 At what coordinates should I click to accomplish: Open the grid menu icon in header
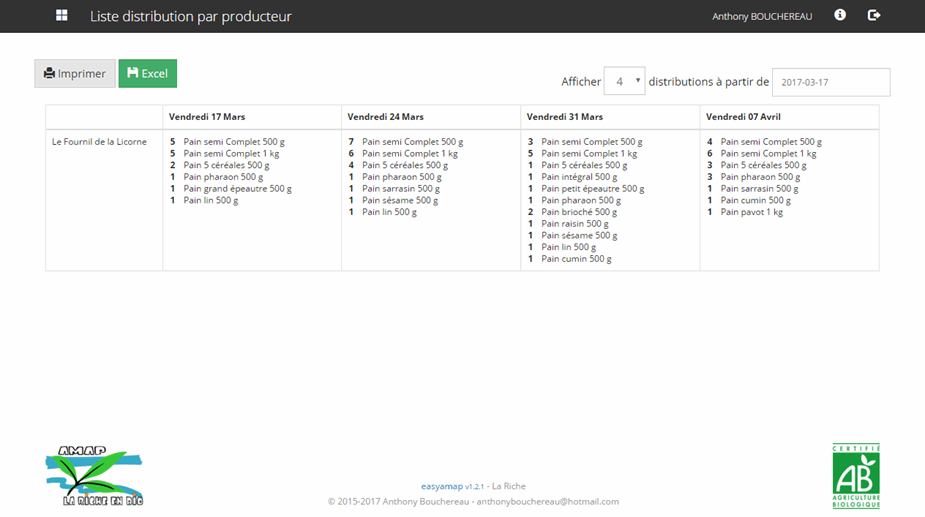coord(62,16)
